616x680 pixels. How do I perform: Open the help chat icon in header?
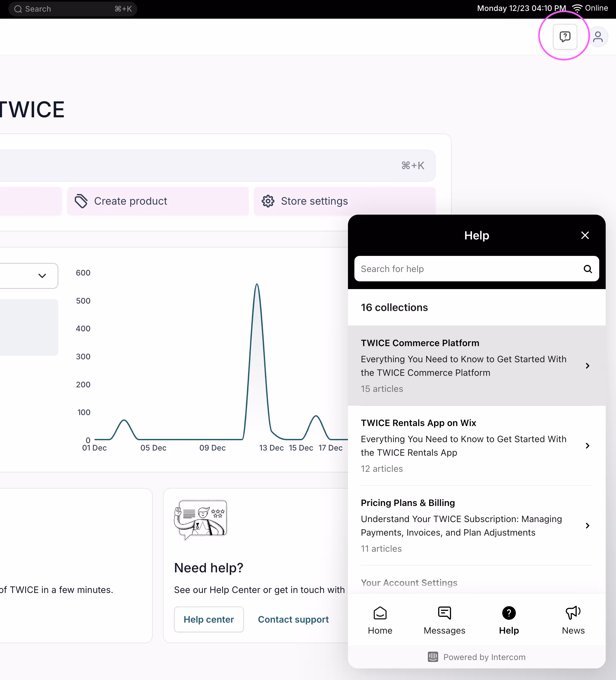(565, 36)
